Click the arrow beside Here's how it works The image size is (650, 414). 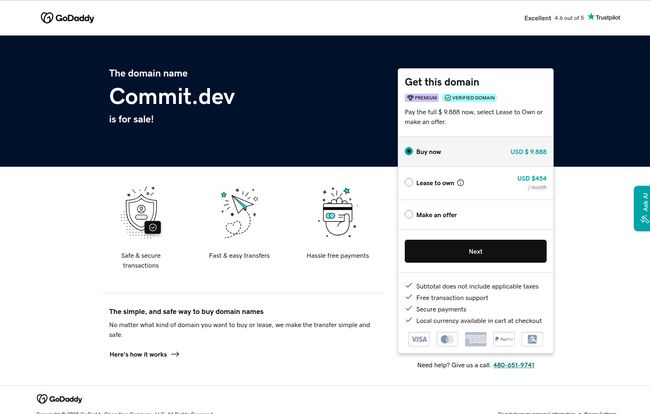click(x=175, y=354)
